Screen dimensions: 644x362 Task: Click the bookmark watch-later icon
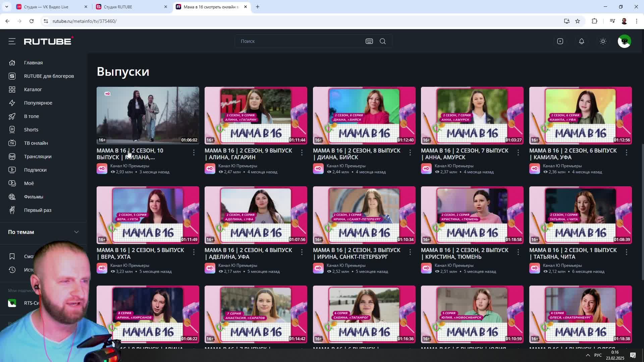click(12, 256)
